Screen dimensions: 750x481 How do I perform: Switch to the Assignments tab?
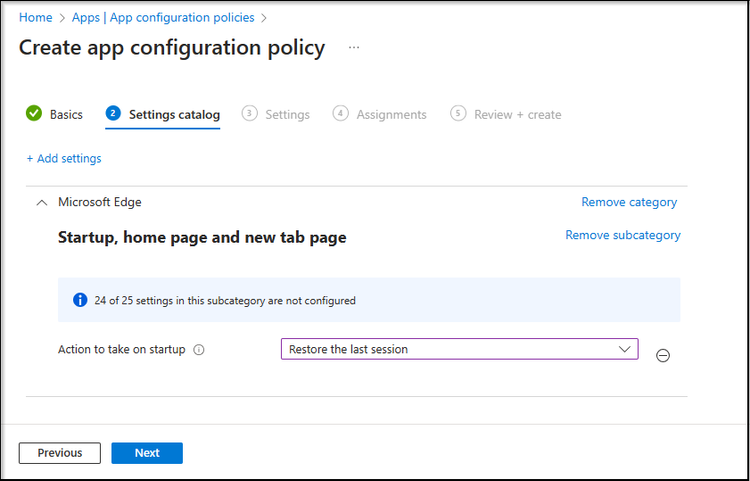click(x=391, y=115)
